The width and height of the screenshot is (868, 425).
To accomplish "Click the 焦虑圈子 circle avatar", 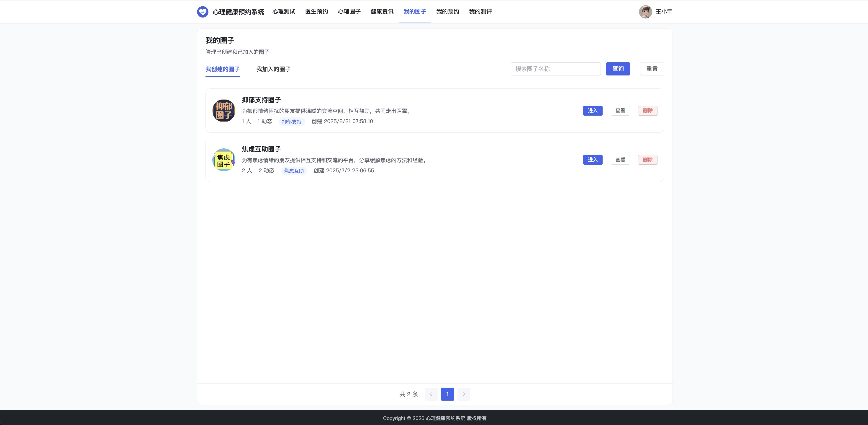I will [x=224, y=160].
